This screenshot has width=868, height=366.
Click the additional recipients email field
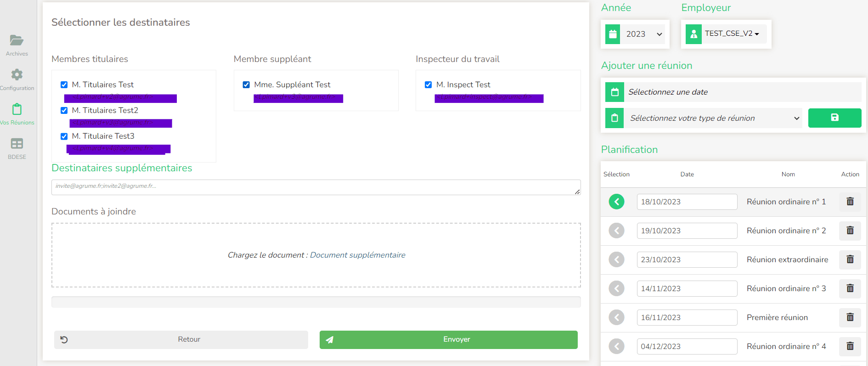pyautogui.click(x=316, y=187)
